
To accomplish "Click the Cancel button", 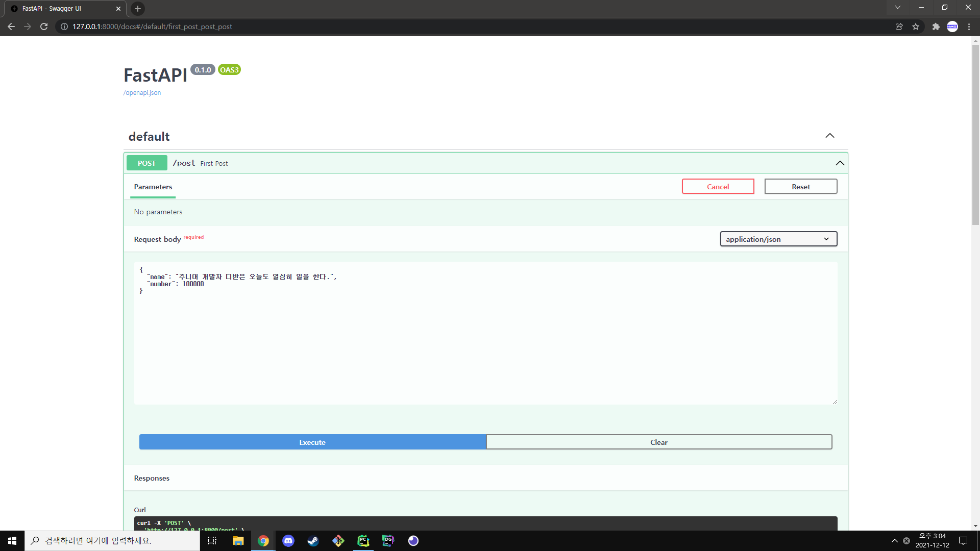I will (x=717, y=187).
